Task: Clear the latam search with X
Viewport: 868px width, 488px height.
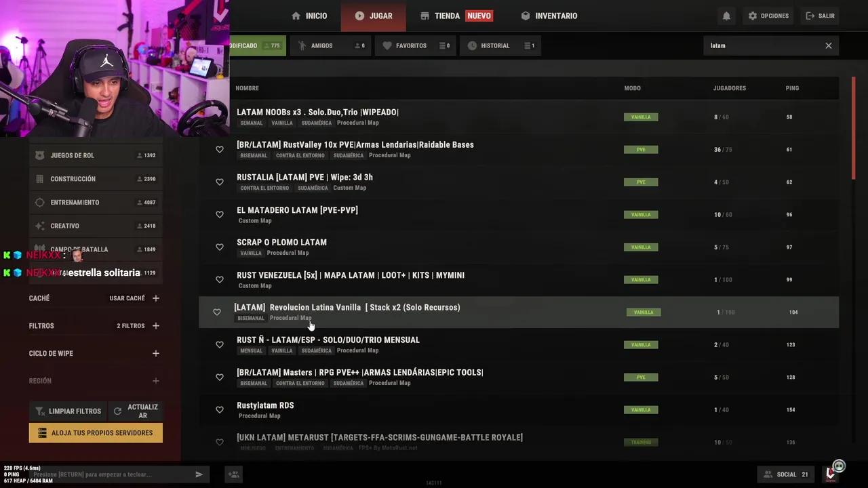Action: click(x=828, y=45)
